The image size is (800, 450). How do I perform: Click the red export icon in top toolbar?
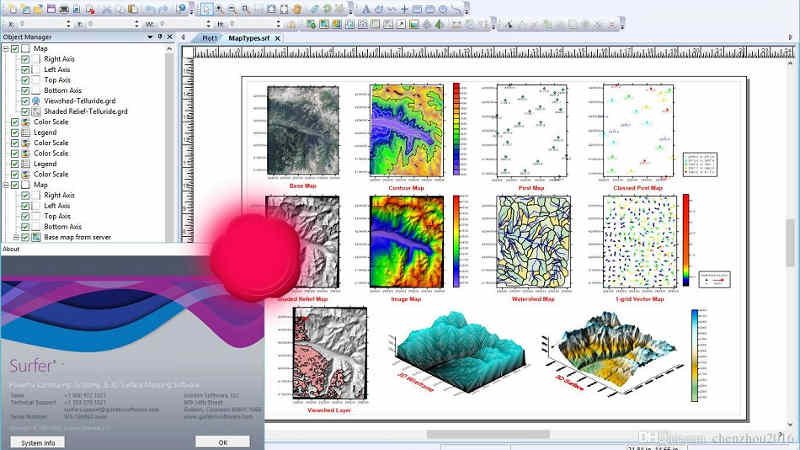90,9
